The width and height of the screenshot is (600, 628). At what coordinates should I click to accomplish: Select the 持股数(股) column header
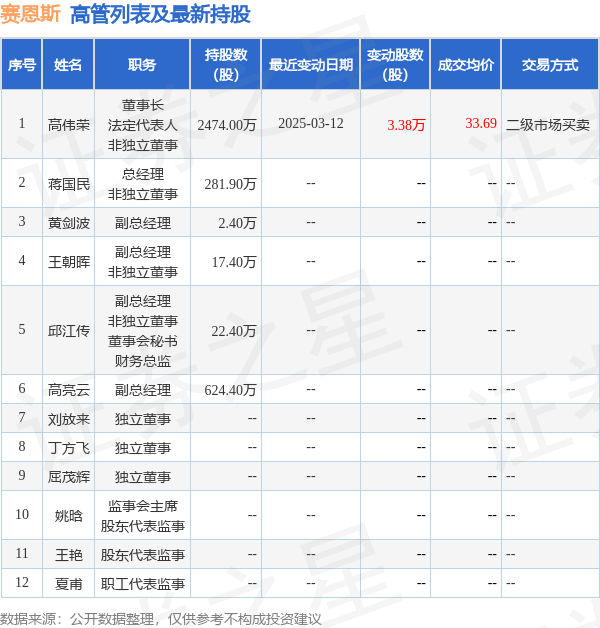click(226, 64)
